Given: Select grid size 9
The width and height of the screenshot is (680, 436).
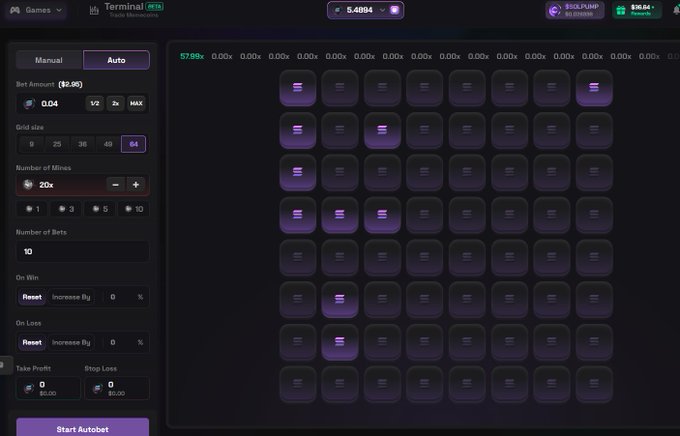Looking at the screenshot, I should coord(32,144).
